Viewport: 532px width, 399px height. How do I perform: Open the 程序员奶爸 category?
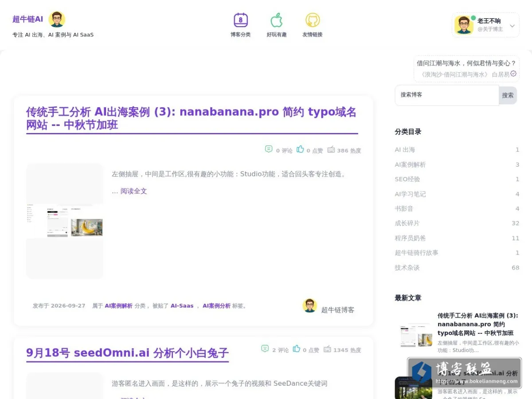[411, 238]
